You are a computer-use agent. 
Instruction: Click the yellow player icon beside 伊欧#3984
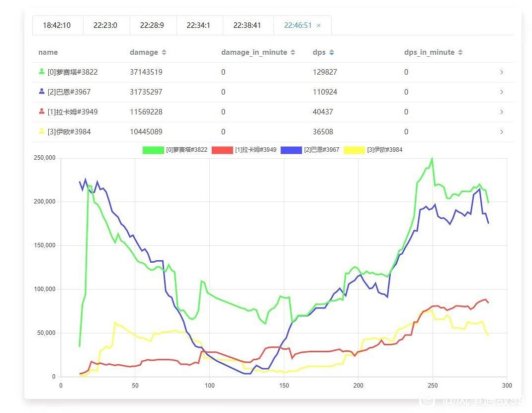[42, 131]
